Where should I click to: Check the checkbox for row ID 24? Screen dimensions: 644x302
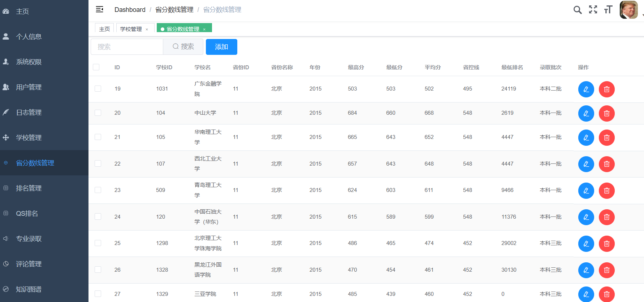tap(98, 217)
